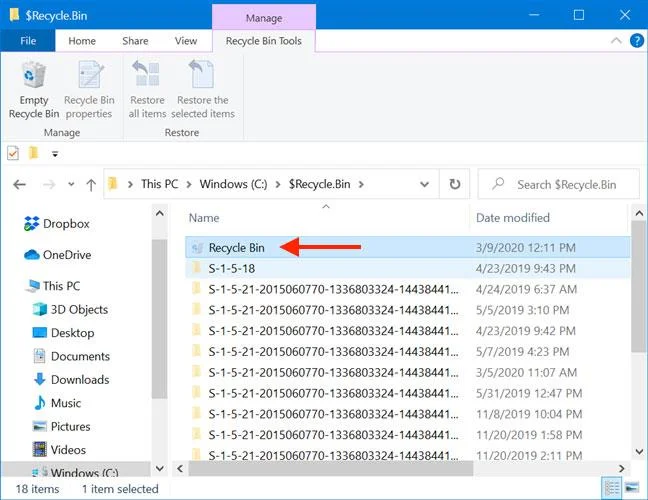Select This PC in the navigation pane

(x=53, y=286)
